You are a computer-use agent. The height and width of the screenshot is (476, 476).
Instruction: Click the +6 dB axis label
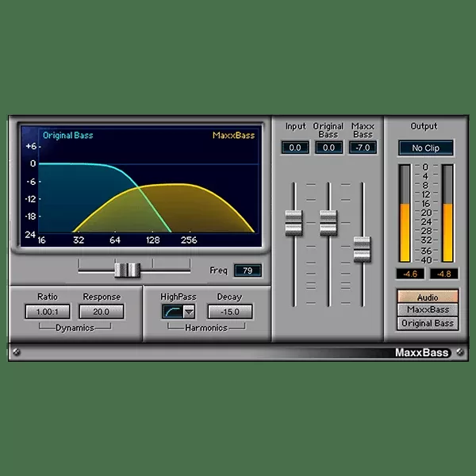[31, 146]
